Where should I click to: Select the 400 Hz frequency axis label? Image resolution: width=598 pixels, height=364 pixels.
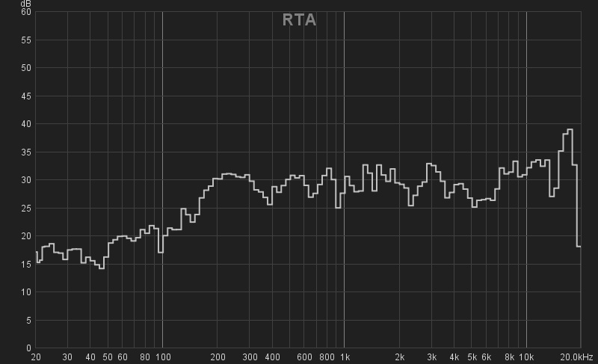272,357
